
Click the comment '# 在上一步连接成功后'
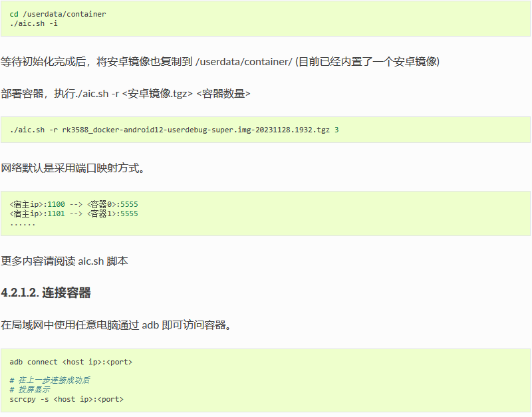coord(49,380)
